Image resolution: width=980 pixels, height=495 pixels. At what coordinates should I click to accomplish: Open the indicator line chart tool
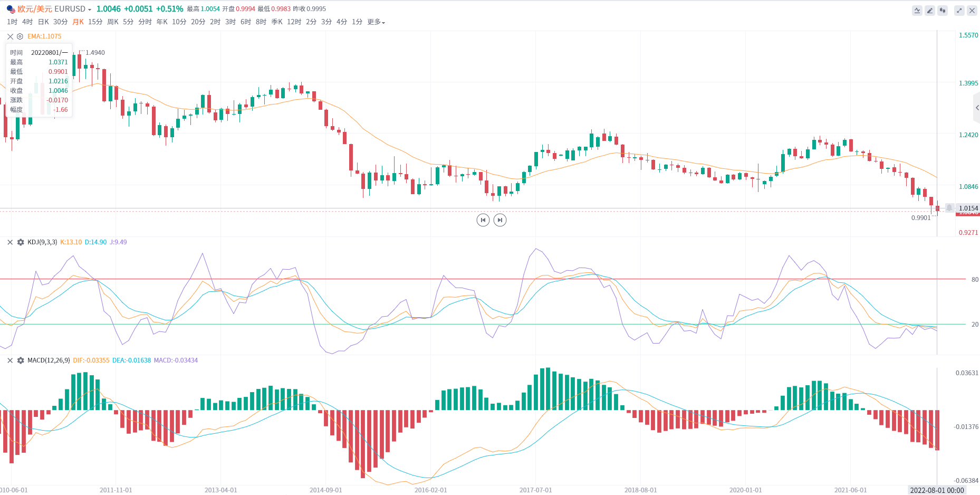coord(917,11)
